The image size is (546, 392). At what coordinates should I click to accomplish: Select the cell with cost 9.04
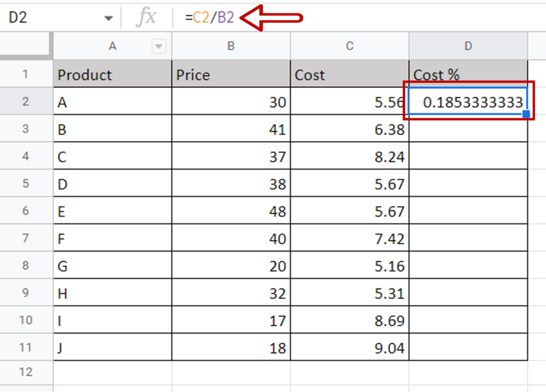click(350, 348)
